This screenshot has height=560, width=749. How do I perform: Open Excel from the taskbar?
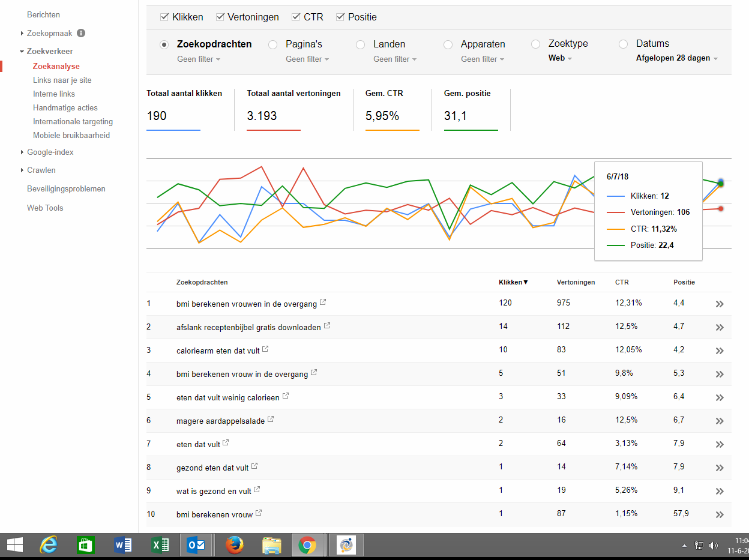pyautogui.click(x=160, y=545)
